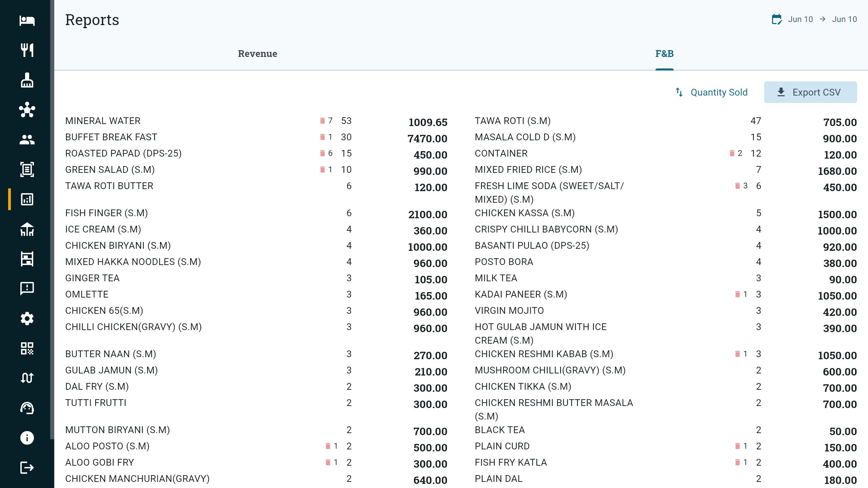868x488 pixels.
Task: Click the trash icon for FISH FRY KATLA
Action: pyautogui.click(x=737, y=462)
